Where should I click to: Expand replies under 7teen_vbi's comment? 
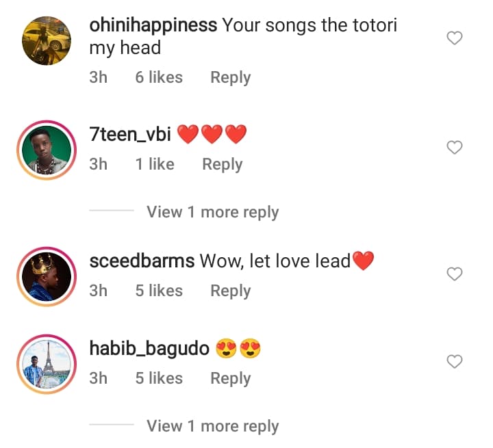pyautogui.click(x=212, y=212)
